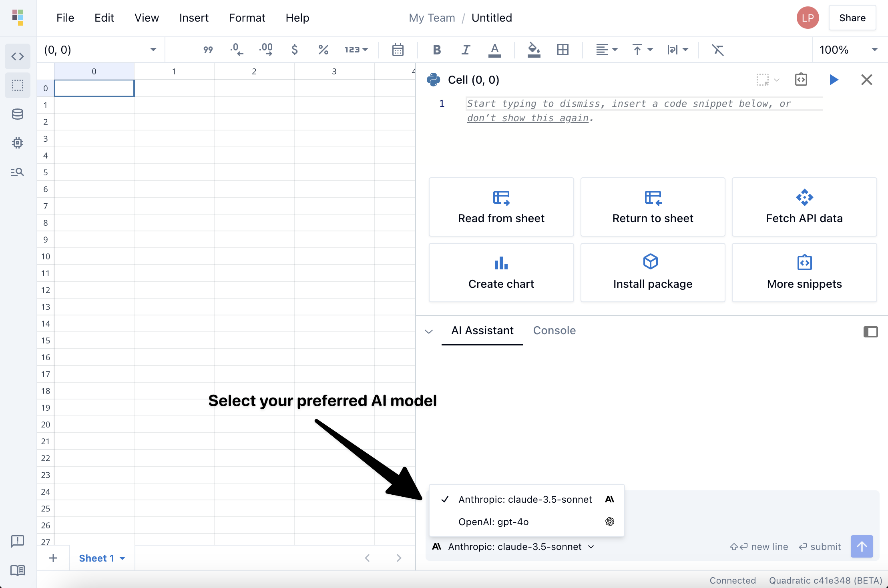Open the File menu
888x588 pixels.
65,18
